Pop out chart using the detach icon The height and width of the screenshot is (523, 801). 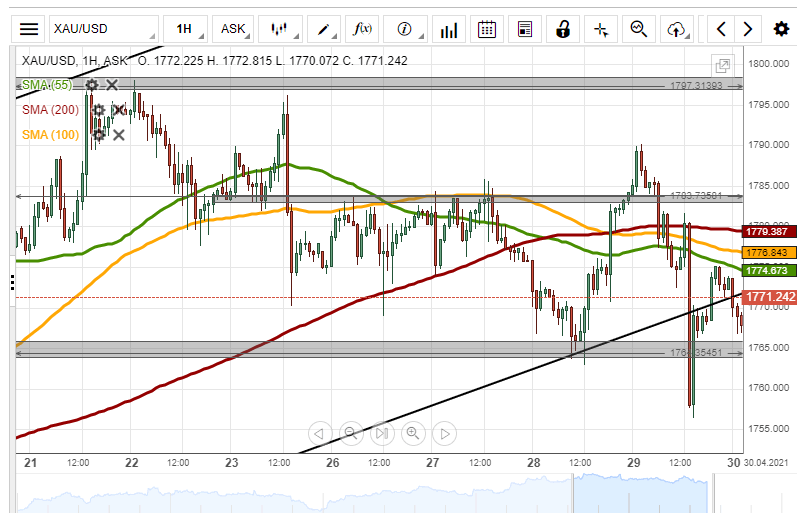tap(722, 66)
